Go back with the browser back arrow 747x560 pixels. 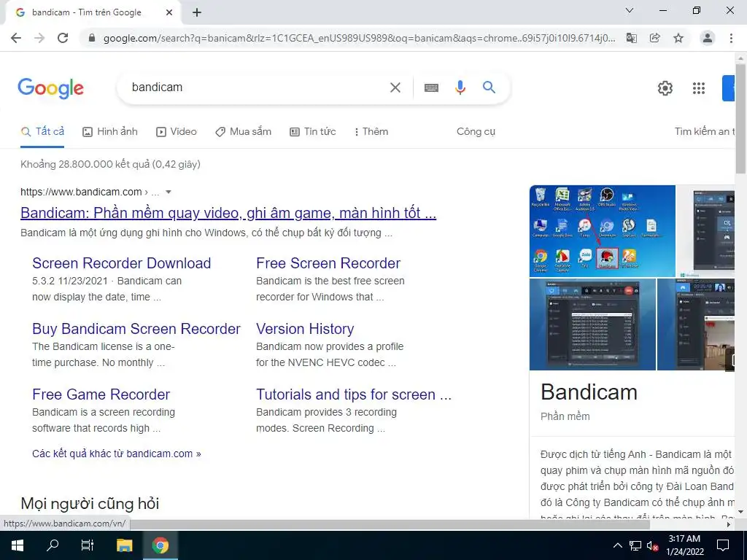(x=16, y=38)
